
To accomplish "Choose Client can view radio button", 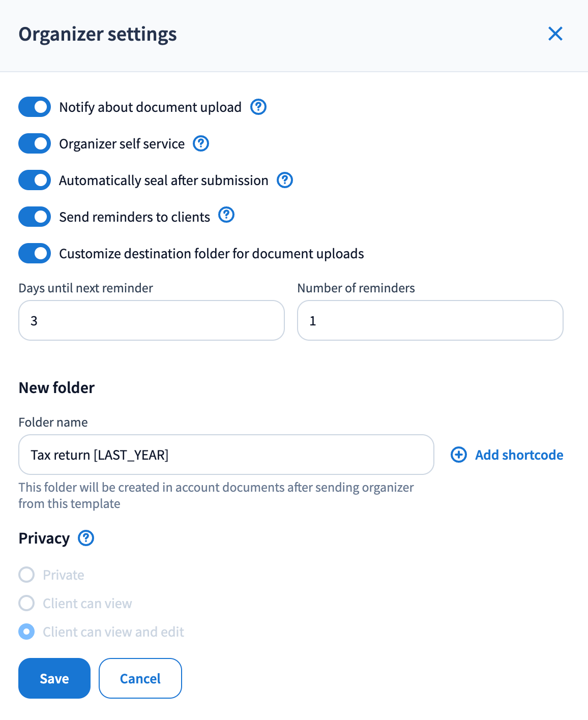I will pos(26,603).
